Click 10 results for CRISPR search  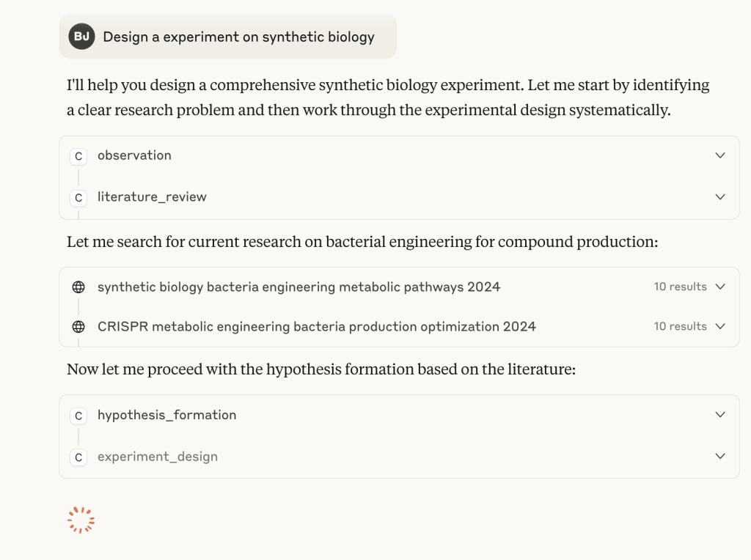[x=680, y=326]
